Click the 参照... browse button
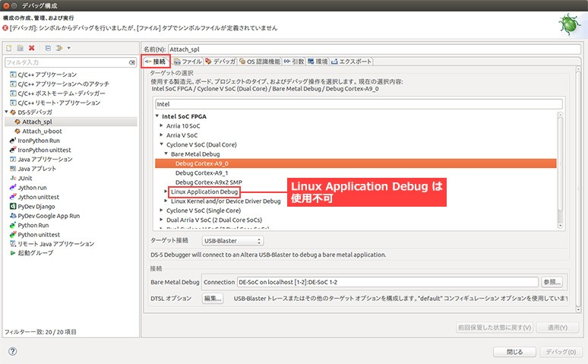Viewport: 588px width, 364px height. pyautogui.click(x=553, y=282)
